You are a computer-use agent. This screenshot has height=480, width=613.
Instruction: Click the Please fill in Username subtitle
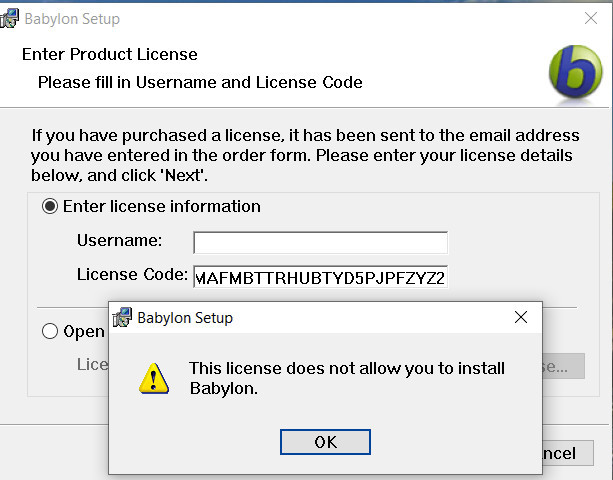point(200,82)
